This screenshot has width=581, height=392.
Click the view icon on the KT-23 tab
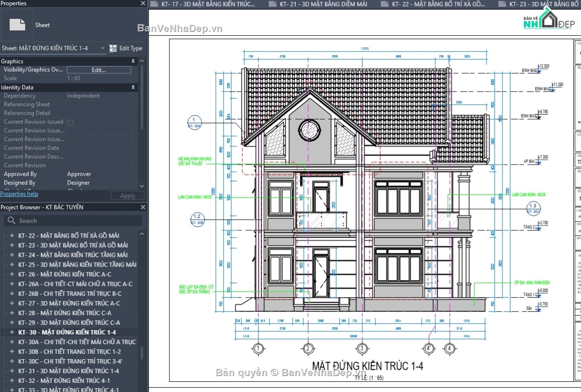[502, 4]
